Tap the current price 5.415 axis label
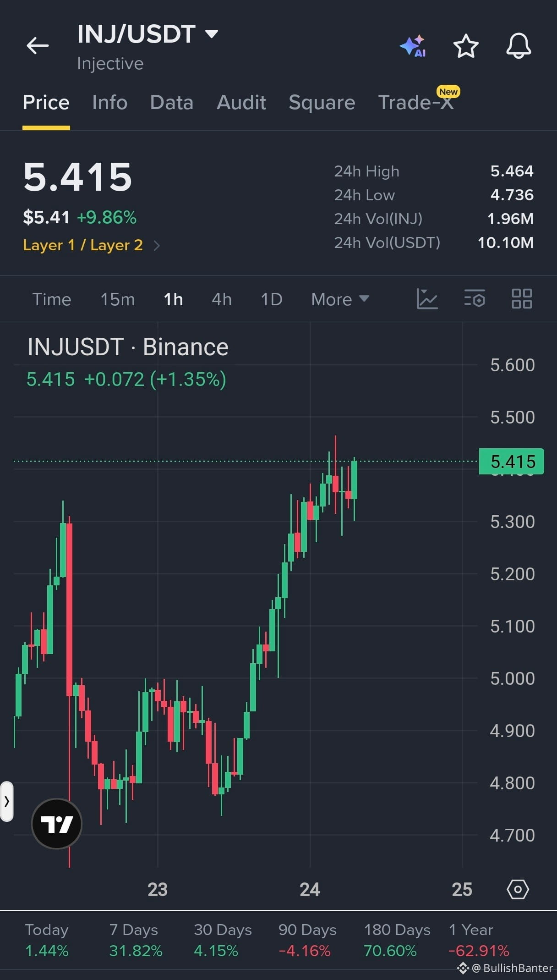This screenshot has height=980, width=557. coord(512,462)
